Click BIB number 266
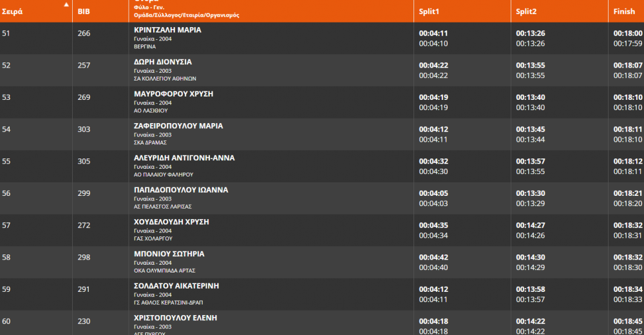The width and height of the screenshot is (644, 335). (x=84, y=33)
